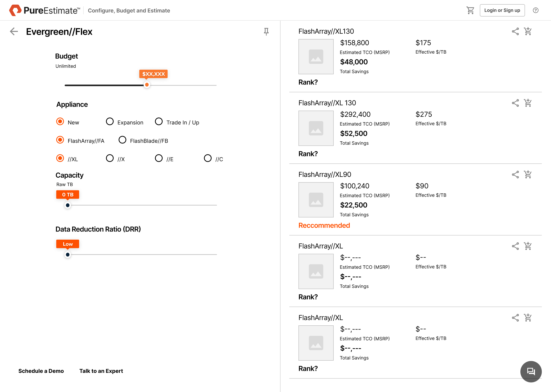Open the help question mark icon
The height and width of the screenshot is (392, 551).
tap(535, 10)
